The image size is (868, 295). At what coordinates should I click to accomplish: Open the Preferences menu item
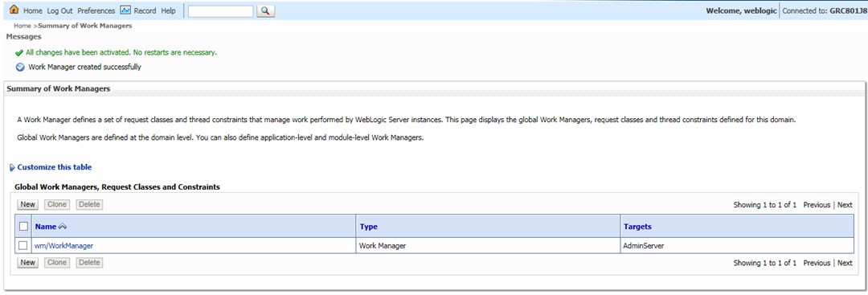96,10
